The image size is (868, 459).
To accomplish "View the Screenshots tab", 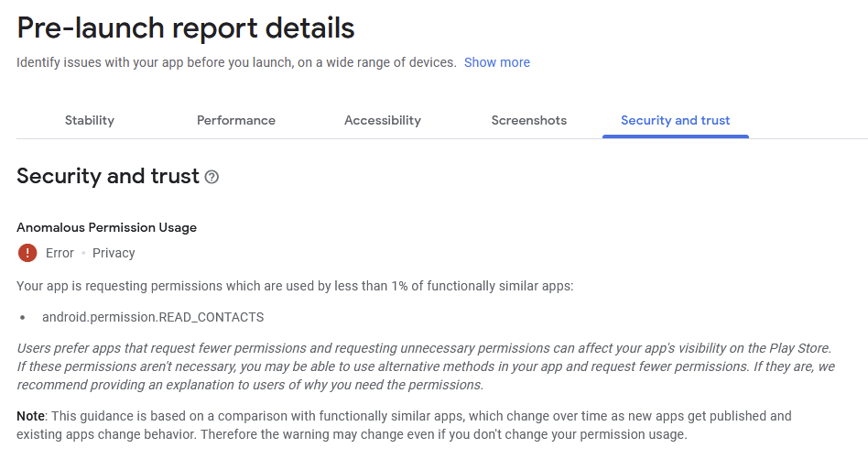I will click(x=529, y=120).
